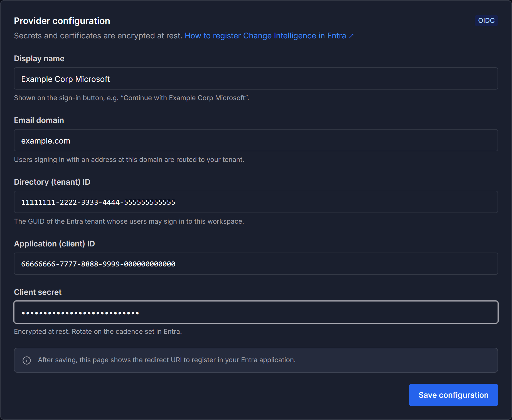512x420 pixels.
Task: Click the external link arrow icon after Entra
Action: coord(351,36)
